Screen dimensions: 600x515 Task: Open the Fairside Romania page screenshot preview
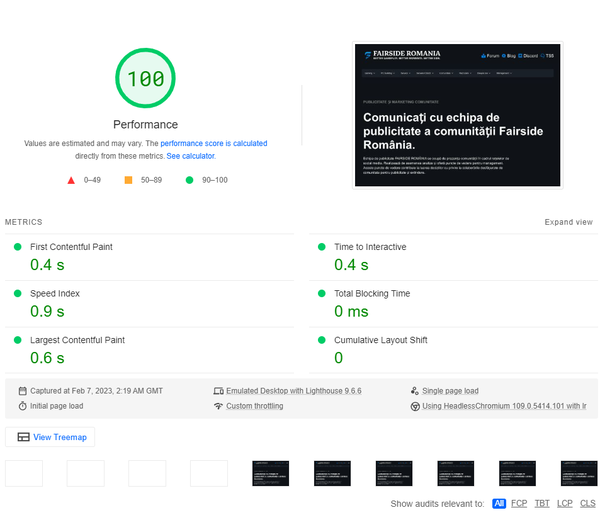[457, 115]
